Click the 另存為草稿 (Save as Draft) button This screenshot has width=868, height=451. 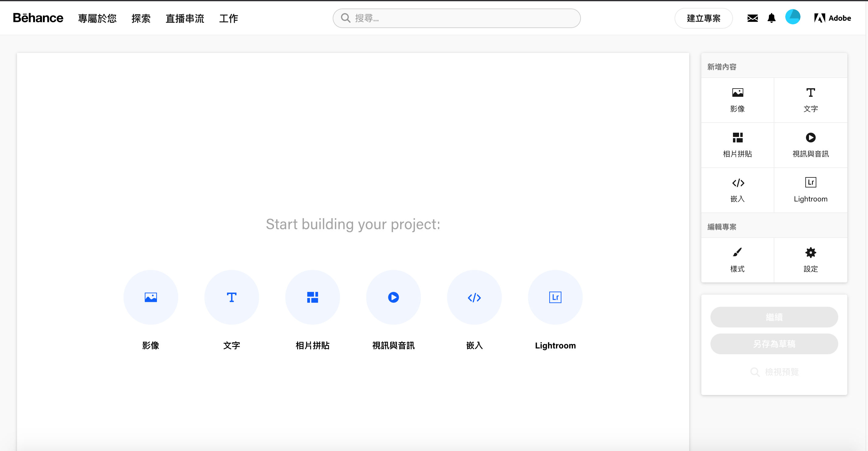(x=774, y=344)
